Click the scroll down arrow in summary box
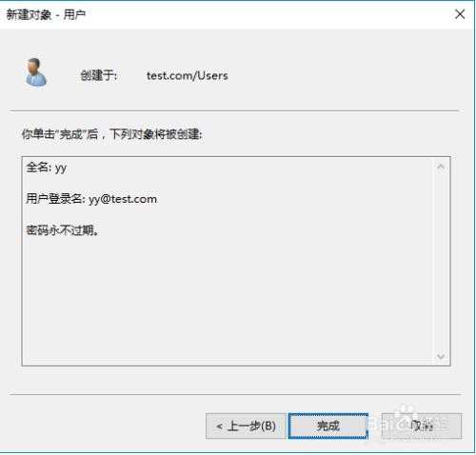 (x=441, y=356)
